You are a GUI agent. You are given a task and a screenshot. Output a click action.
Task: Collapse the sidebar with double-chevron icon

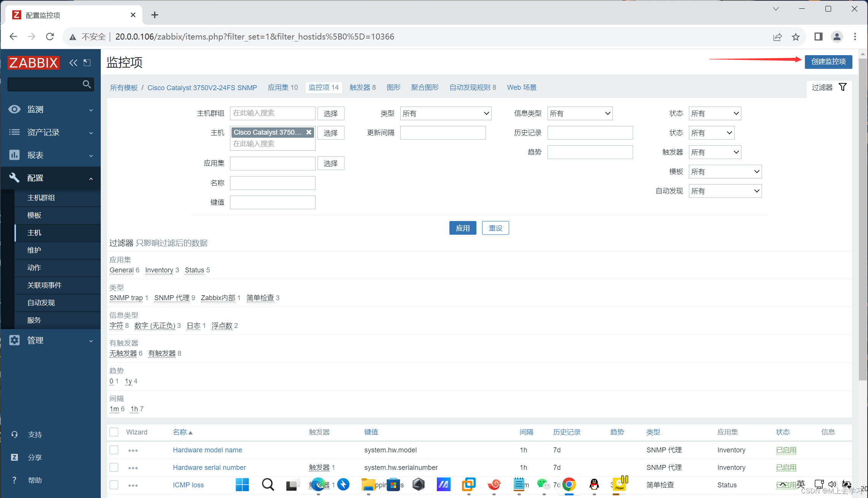click(73, 63)
